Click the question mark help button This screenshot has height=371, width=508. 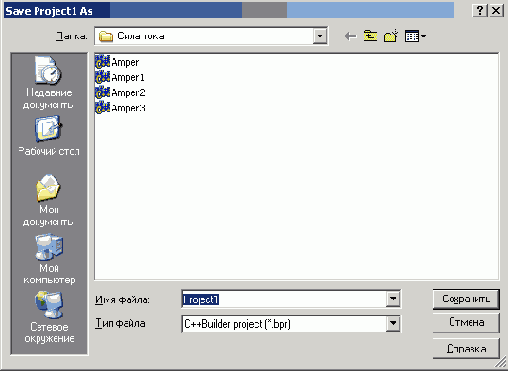(480, 11)
